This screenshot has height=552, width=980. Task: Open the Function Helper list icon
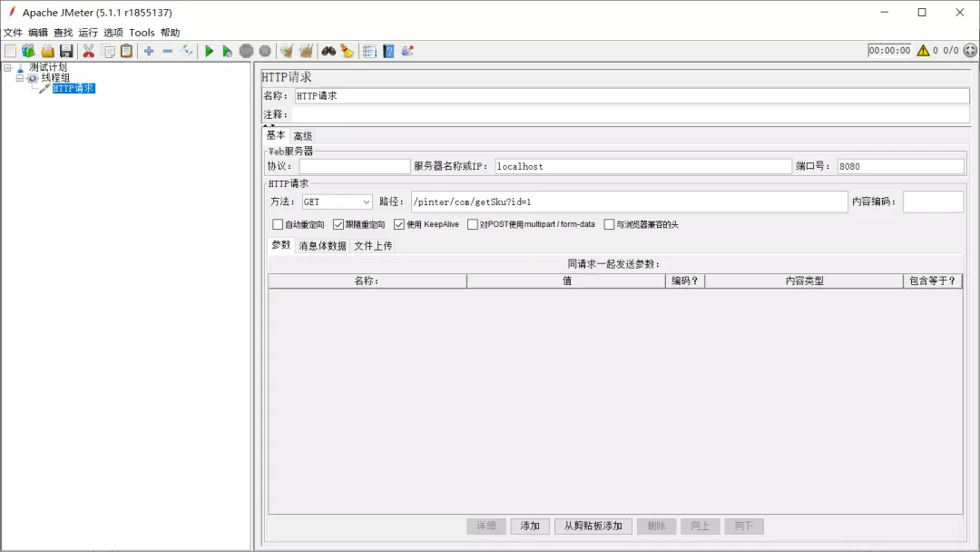click(x=369, y=51)
